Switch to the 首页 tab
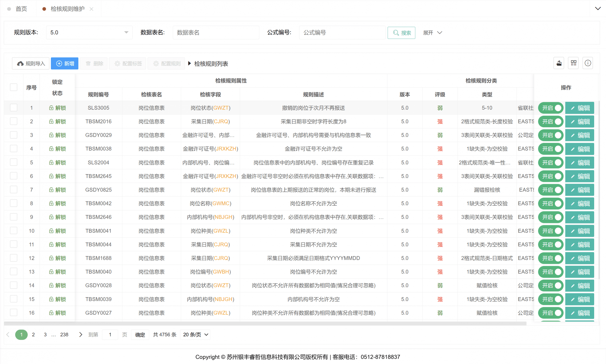 [21, 9]
